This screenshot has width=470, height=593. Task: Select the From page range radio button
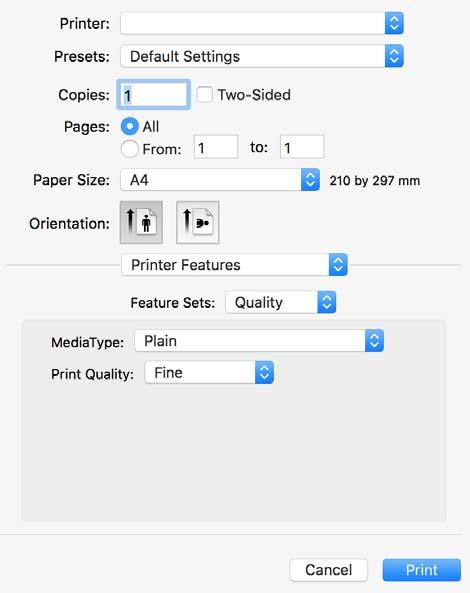click(129, 149)
